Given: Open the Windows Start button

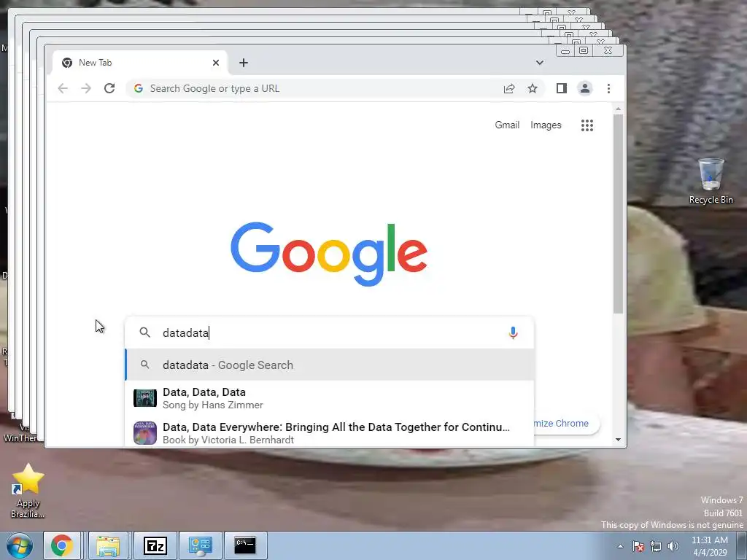Looking at the screenshot, I should point(19,545).
